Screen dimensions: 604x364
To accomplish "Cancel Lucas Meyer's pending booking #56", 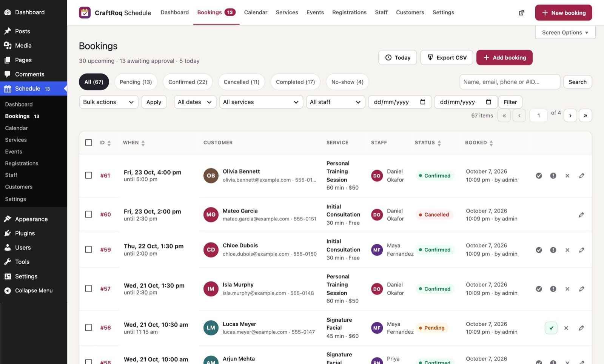I will pos(566,328).
